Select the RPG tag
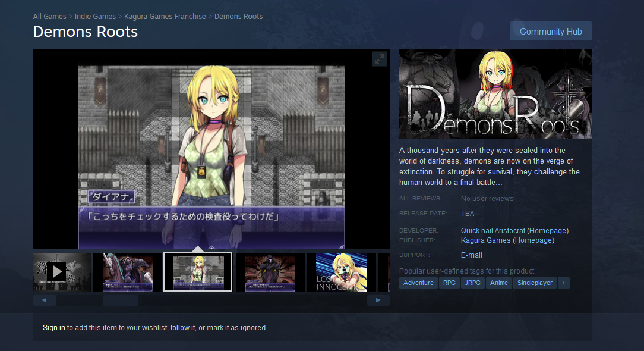 point(449,283)
